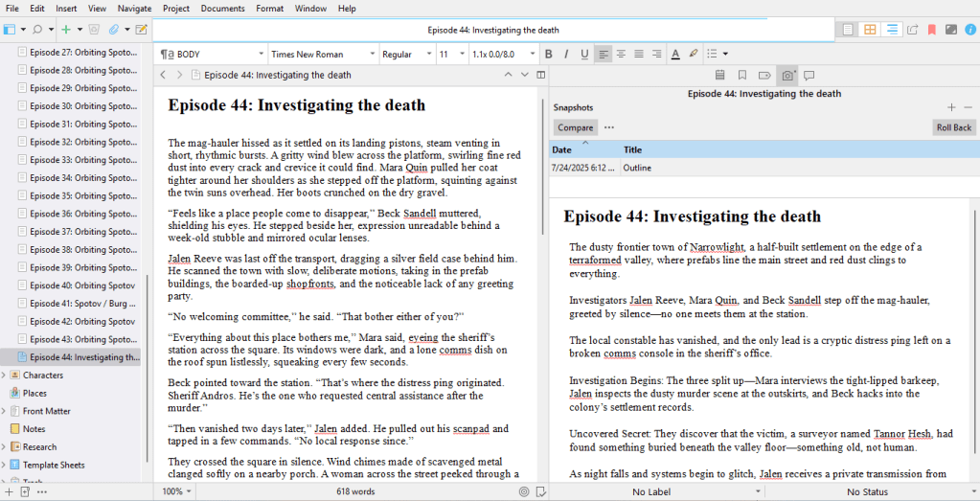Image resolution: width=980 pixels, height=501 pixels.
Task: Open the No Status dropdown
Action: (x=867, y=491)
